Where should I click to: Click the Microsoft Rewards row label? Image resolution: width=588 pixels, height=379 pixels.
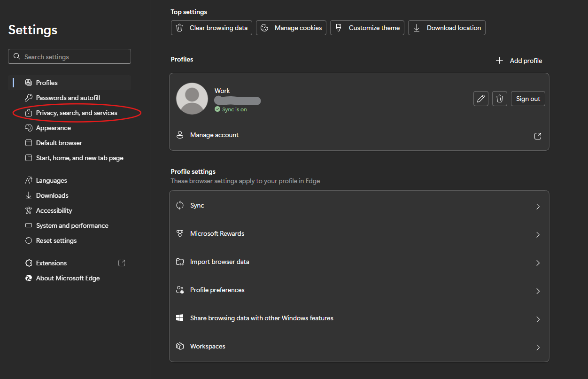click(217, 233)
